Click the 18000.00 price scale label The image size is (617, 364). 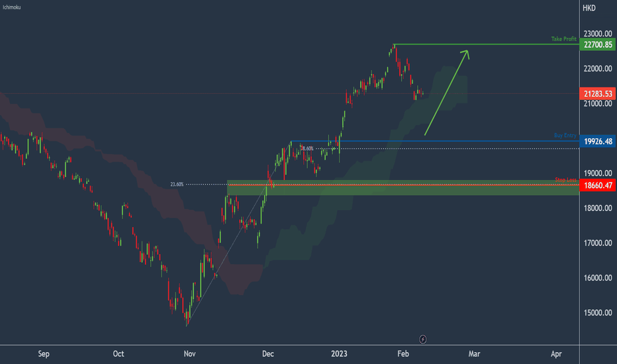point(598,208)
